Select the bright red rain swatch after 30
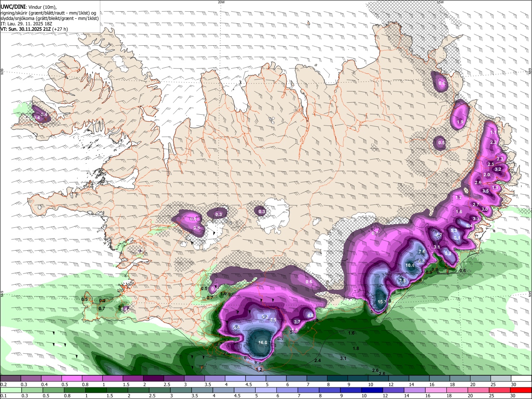This screenshot has height=399, width=532. coord(522,390)
